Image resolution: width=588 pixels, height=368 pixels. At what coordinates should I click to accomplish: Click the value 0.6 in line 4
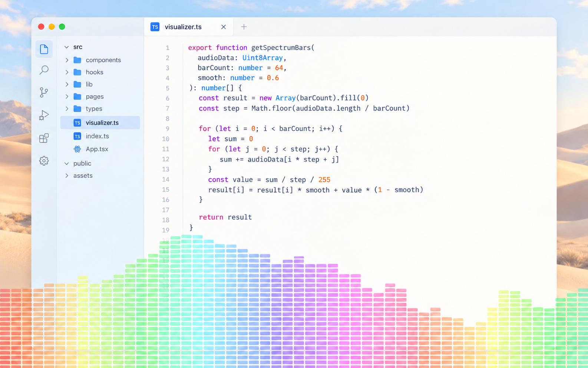(273, 78)
